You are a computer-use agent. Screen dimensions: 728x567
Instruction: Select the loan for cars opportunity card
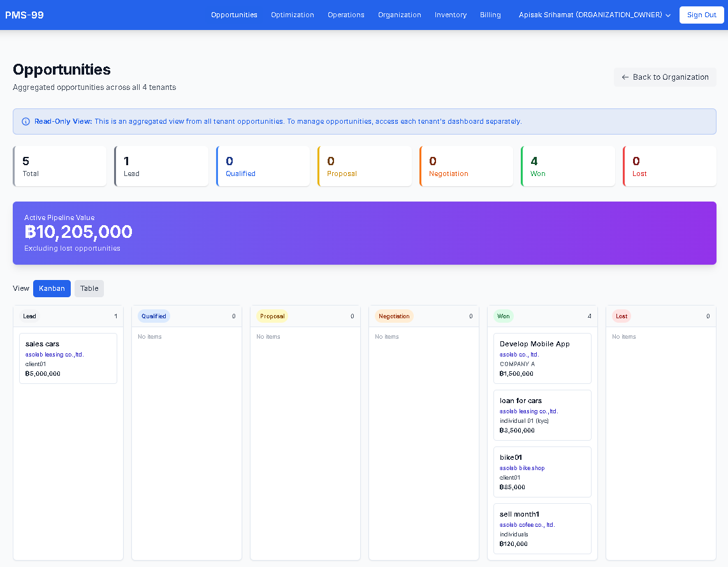pos(542,415)
